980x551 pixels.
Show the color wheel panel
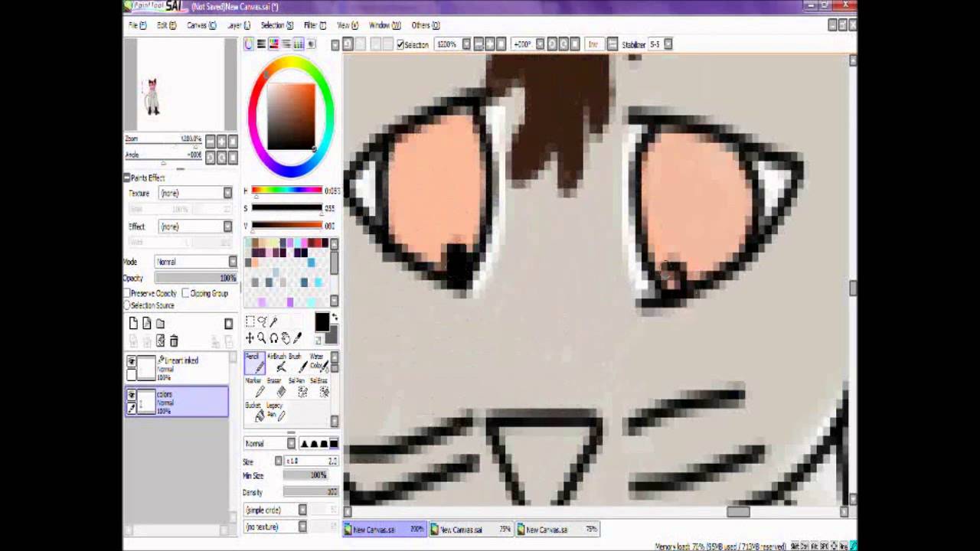click(x=249, y=44)
